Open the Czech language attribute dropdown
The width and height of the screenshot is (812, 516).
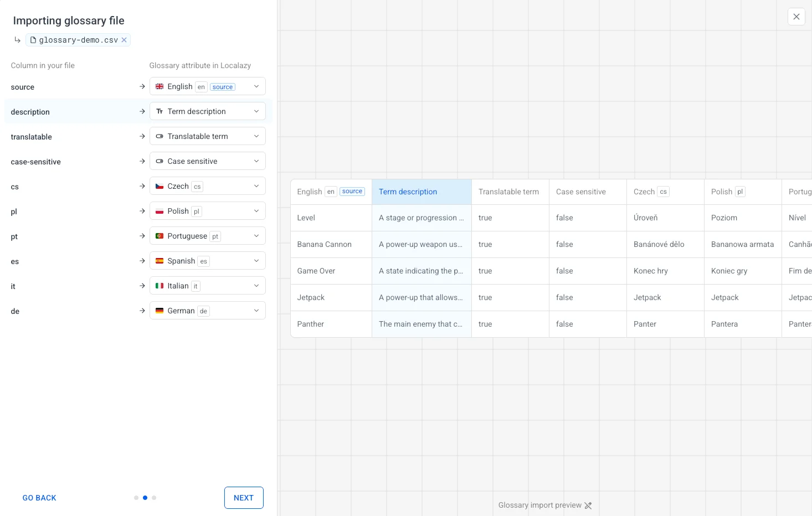click(x=208, y=186)
